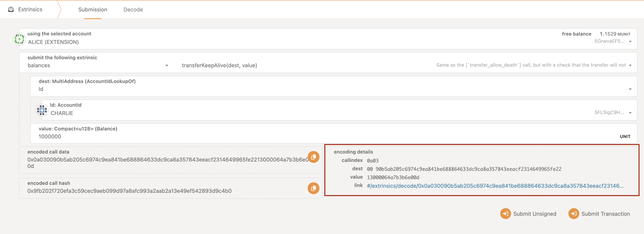644x234 pixels.
Task: Copy the encoded call data
Action: tap(313, 157)
